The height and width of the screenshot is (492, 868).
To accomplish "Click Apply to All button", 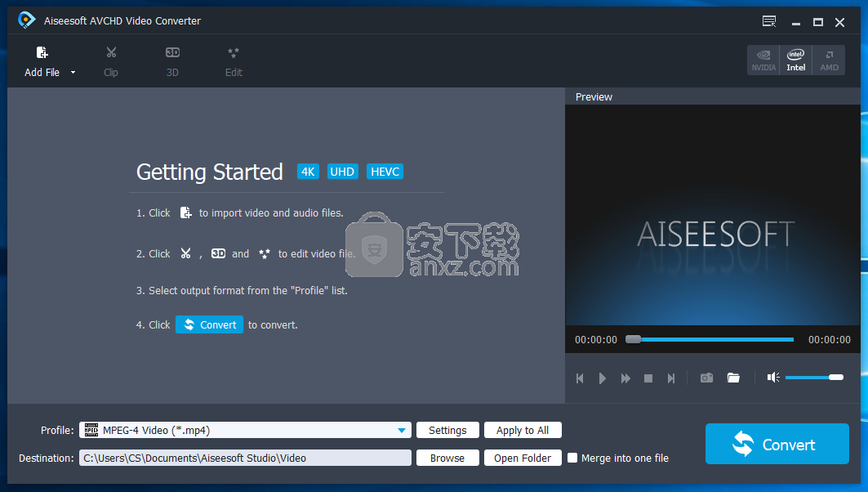I will [523, 430].
